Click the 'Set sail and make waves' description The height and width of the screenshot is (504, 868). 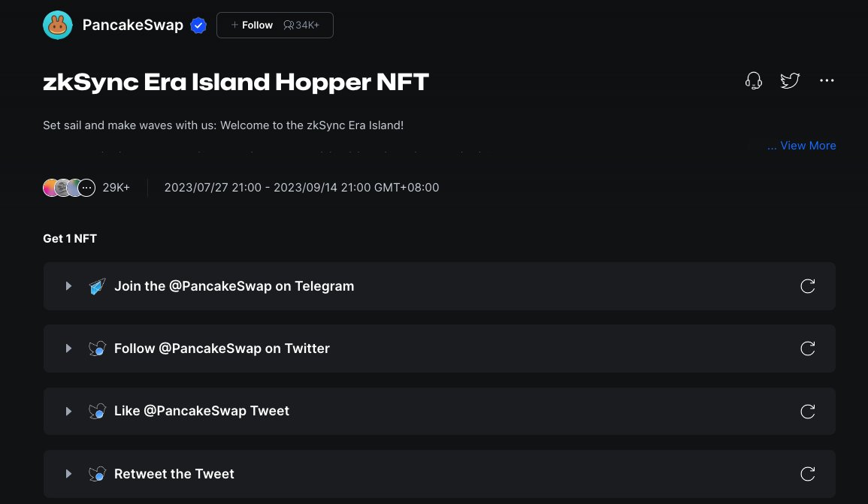coord(223,125)
